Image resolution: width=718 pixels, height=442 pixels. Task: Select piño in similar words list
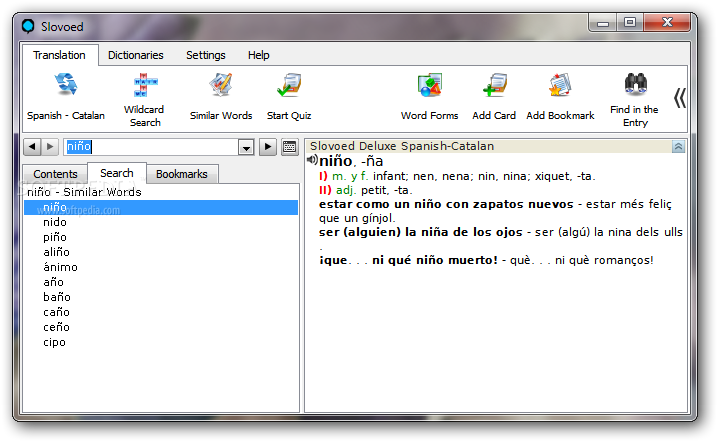[55, 238]
